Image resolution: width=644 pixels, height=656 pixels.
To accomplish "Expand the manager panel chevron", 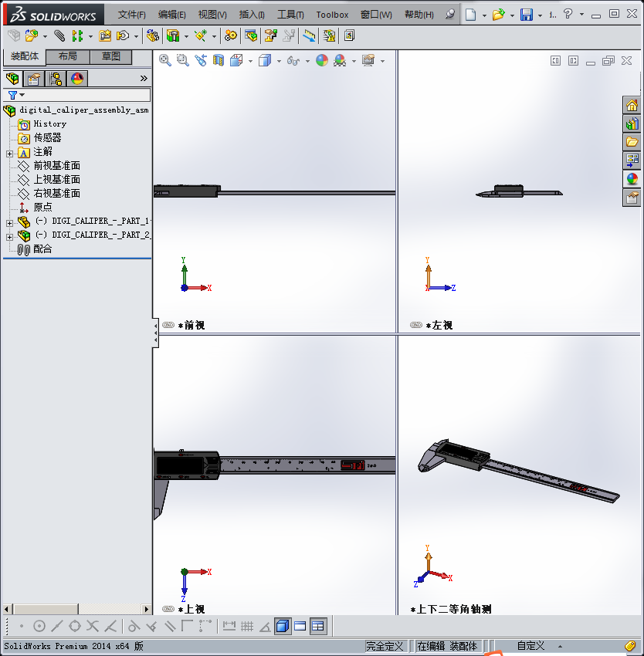I will click(x=144, y=78).
